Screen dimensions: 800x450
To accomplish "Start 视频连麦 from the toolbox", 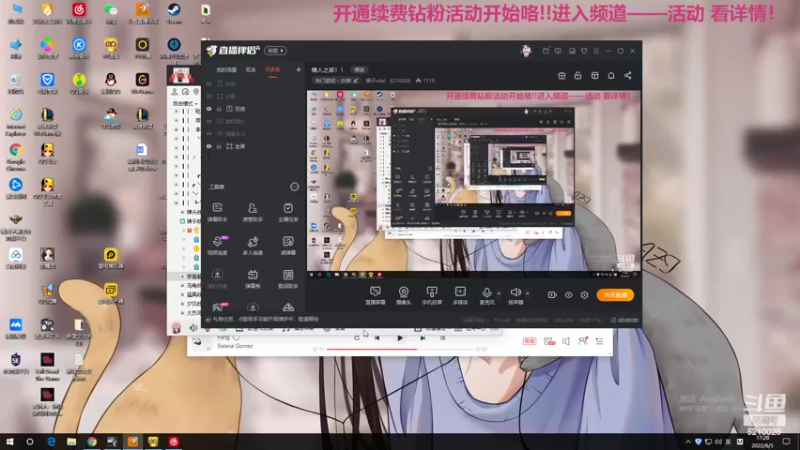I will pos(217,245).
